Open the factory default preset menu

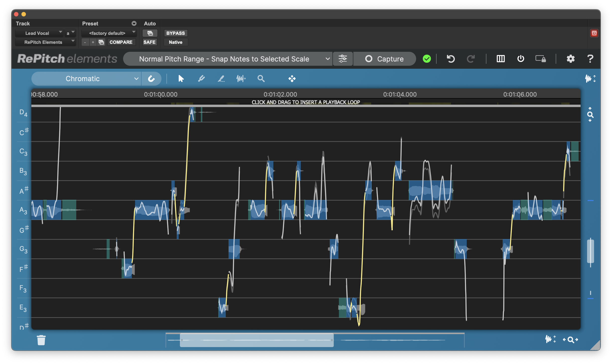click(109, 33)
